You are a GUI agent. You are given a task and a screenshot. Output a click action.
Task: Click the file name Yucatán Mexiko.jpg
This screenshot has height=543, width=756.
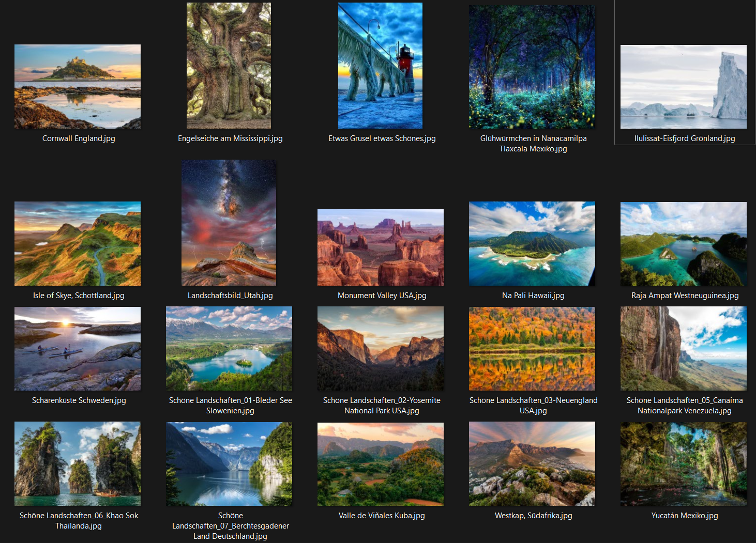(685, 516)
